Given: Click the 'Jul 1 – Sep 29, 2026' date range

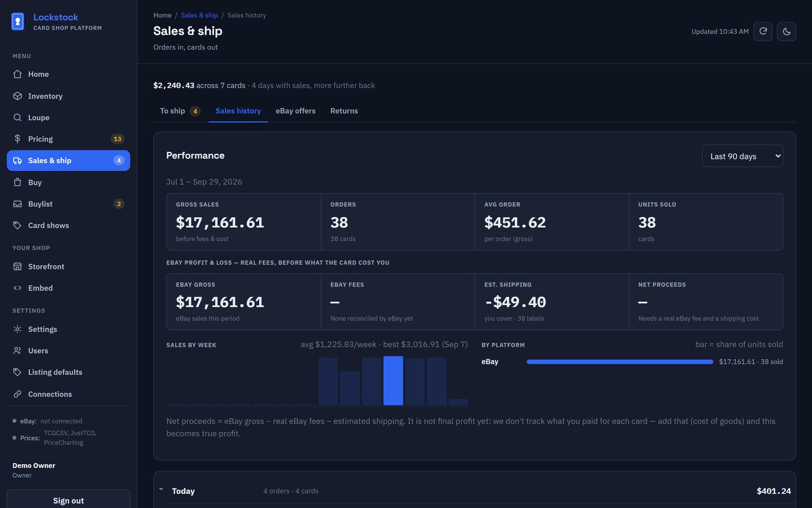Looking at the screenshot, I should click(x=204, y=182).
